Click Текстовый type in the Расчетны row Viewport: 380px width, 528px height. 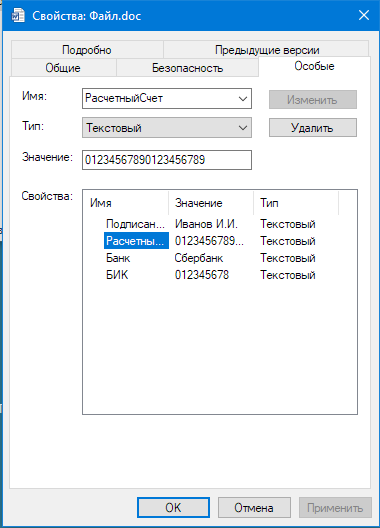point(288,240)
